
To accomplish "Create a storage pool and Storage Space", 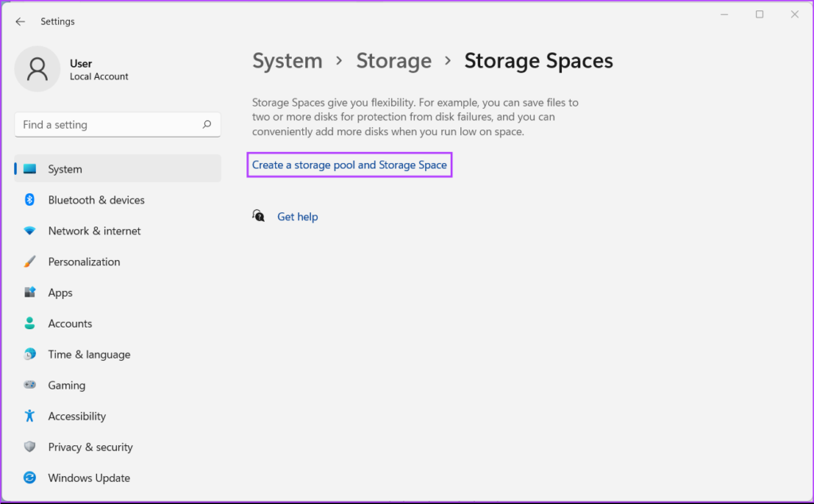I will click(350, 165).
